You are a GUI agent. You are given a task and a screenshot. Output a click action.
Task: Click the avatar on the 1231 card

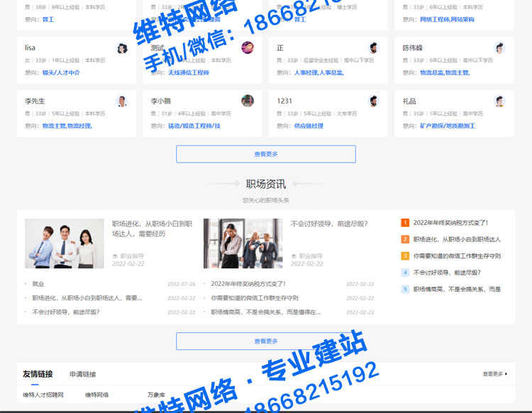374,101
